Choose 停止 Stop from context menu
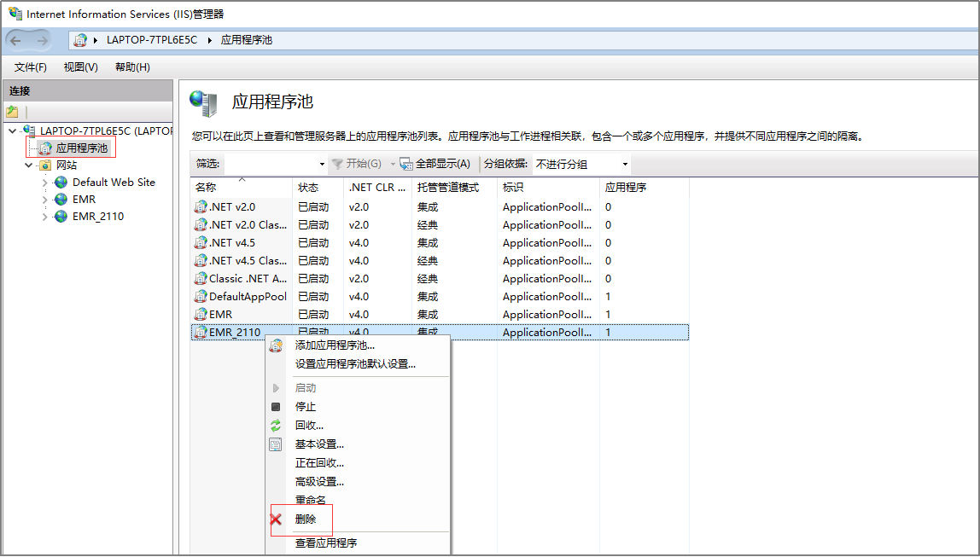980x557 pixels. [x=305, y=407]
